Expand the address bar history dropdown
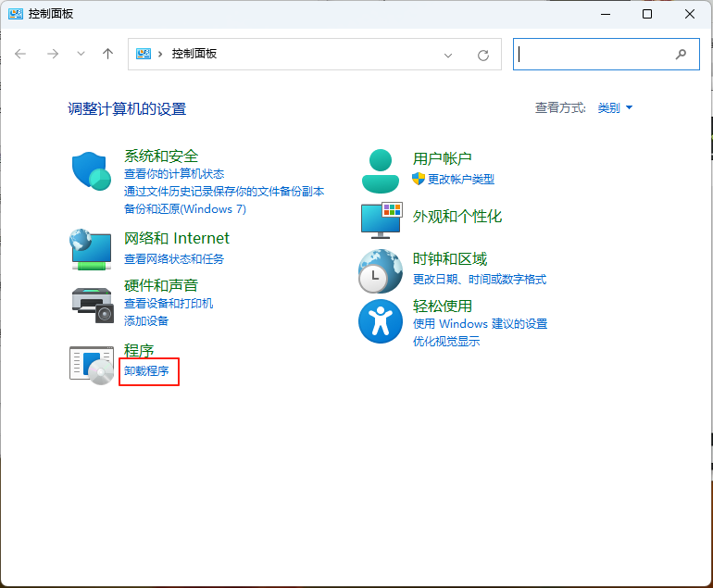 tap(448, 56)
